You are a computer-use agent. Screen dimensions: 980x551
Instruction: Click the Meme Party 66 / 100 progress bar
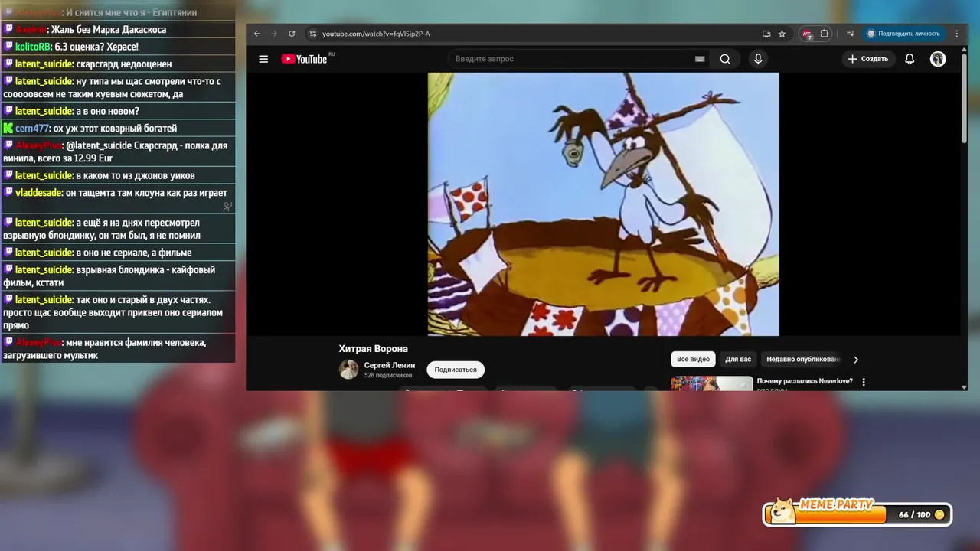tap(857, 514)
